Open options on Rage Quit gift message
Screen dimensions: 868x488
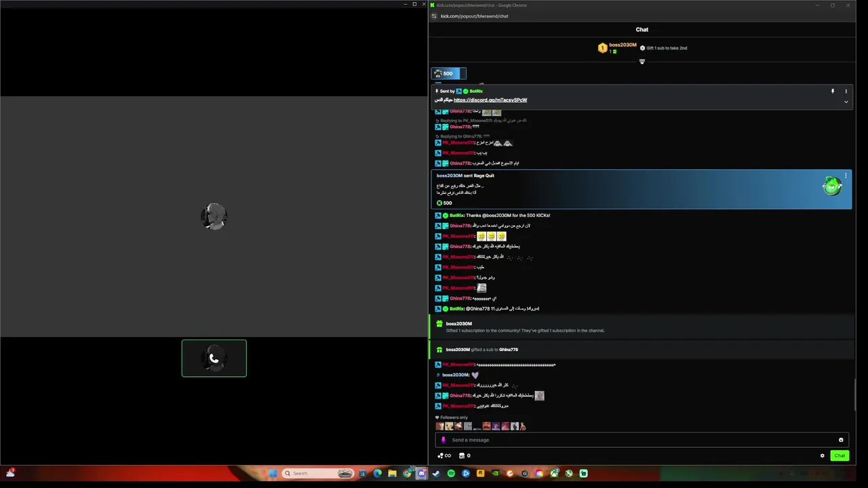point(846,176)
